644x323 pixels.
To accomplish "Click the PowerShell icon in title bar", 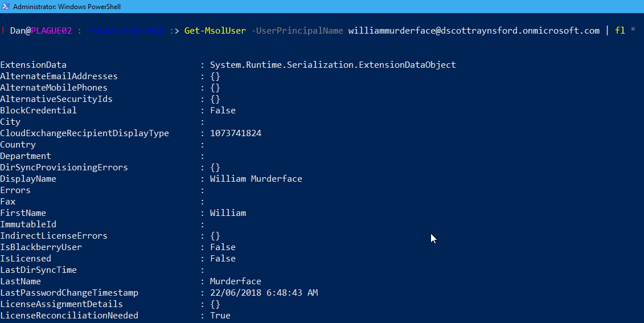I will 6,7.
